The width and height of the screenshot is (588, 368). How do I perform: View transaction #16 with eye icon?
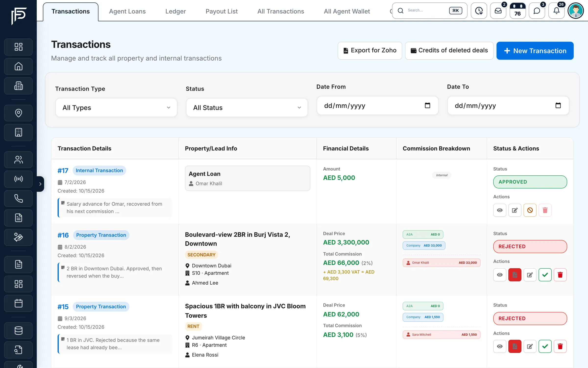tap(500, 275)
